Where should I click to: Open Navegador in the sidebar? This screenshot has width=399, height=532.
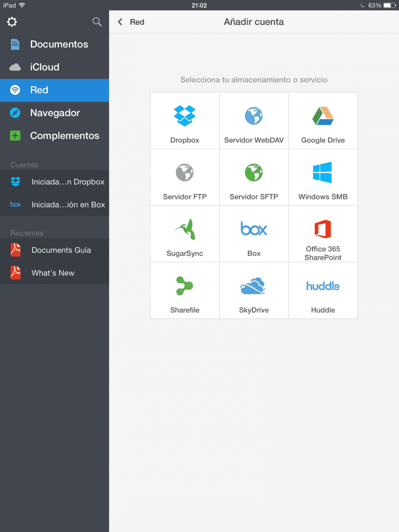coord(54,113)
